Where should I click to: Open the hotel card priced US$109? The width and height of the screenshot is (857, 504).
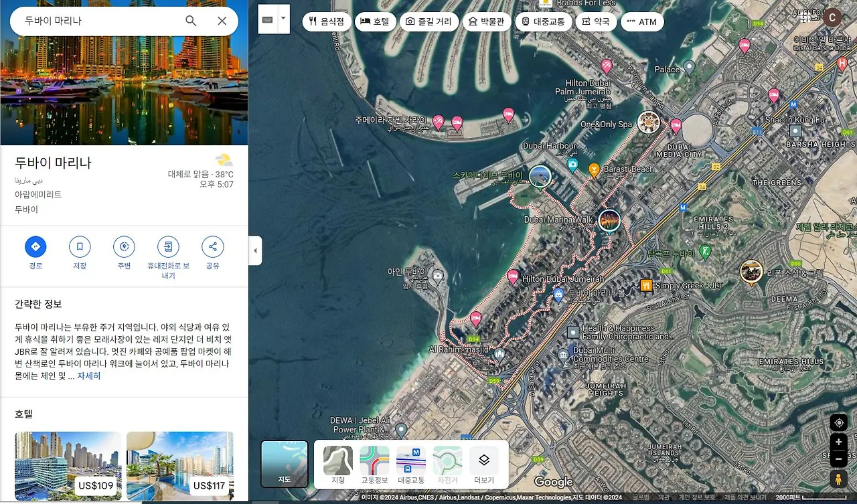coord(68,465)
